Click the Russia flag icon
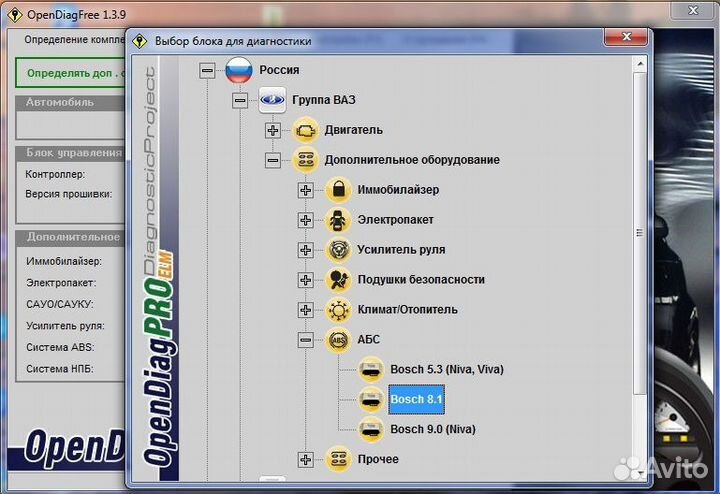720x494 pixels. coord(239,70)
